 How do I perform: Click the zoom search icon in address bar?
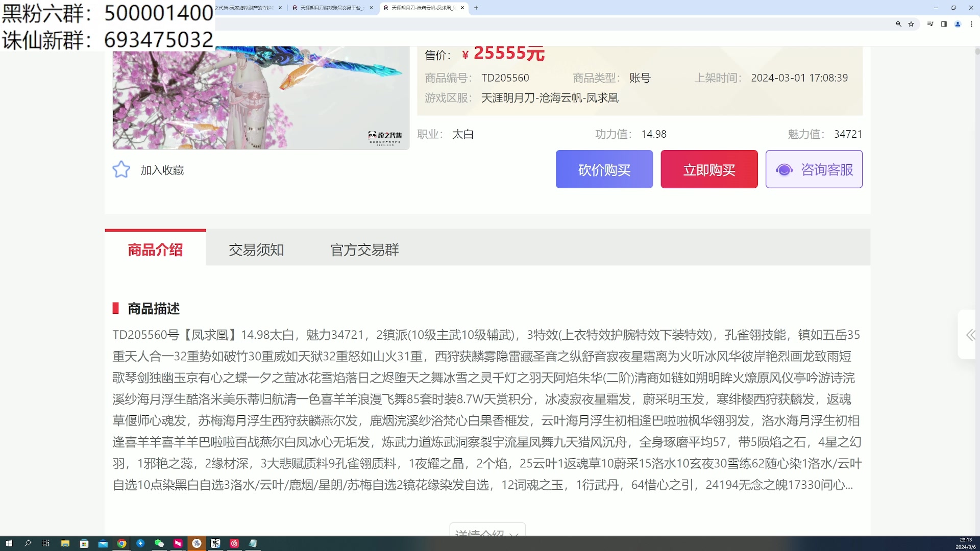click(899, 24)
